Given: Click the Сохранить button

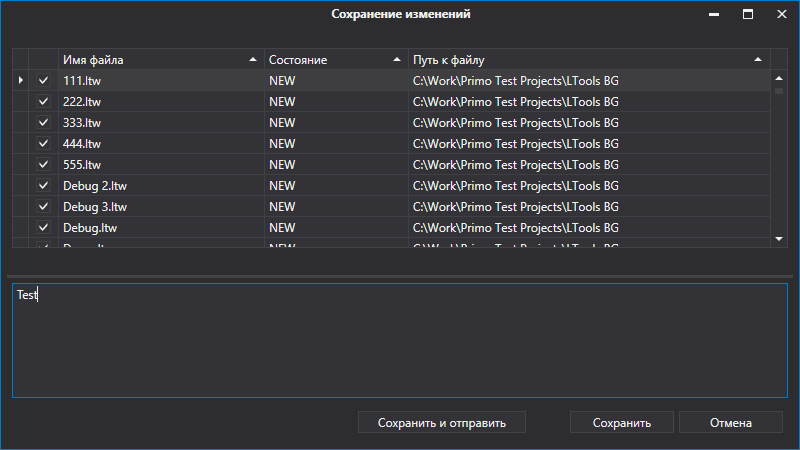Looking at the screenshot, I should point(621,423).
